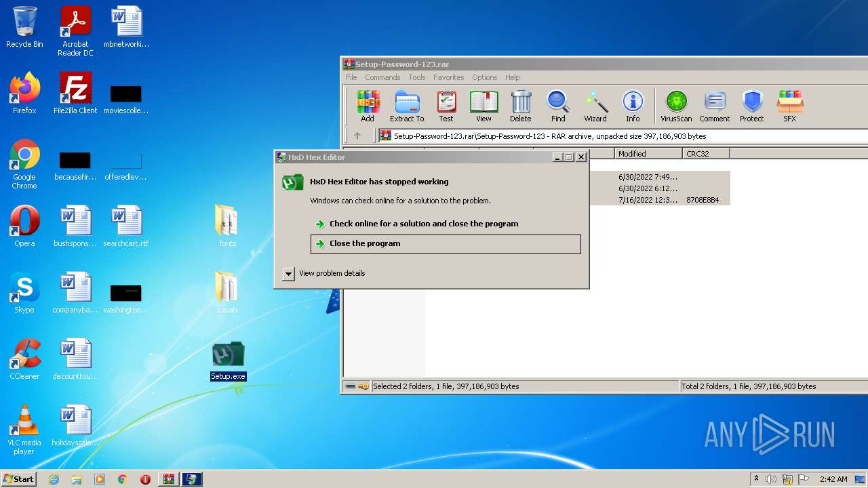Select the FileZilla Client shortcut
868x488 pixels.
point(75,94)
